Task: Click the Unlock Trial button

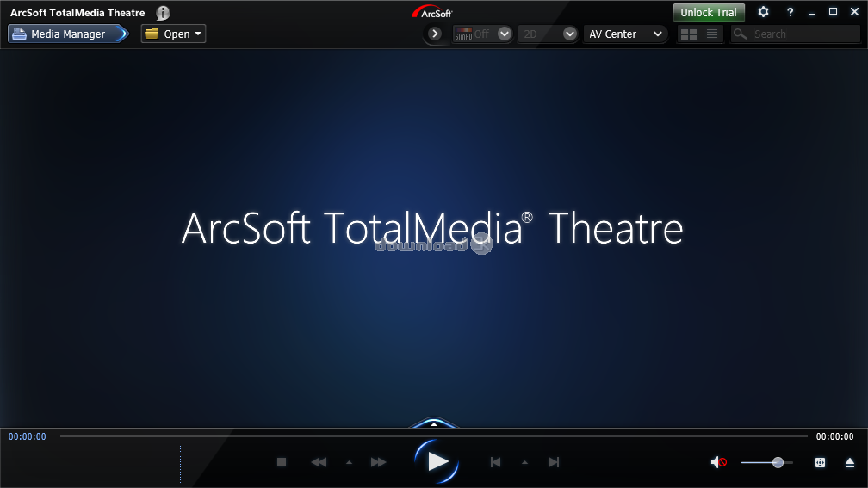Action: pyautogui.click(x=708, y=13)
